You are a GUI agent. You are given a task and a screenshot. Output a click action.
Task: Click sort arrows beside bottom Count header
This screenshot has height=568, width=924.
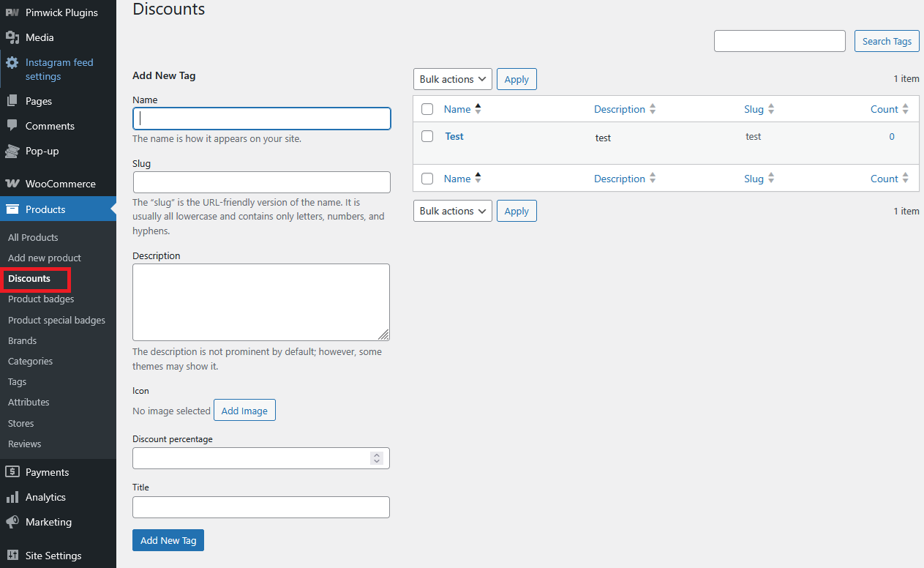pos(906,178)
